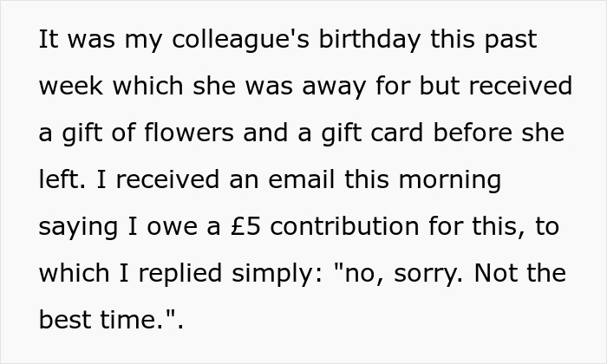
Task: Click the word "morning"
Action: click(450, 181)
